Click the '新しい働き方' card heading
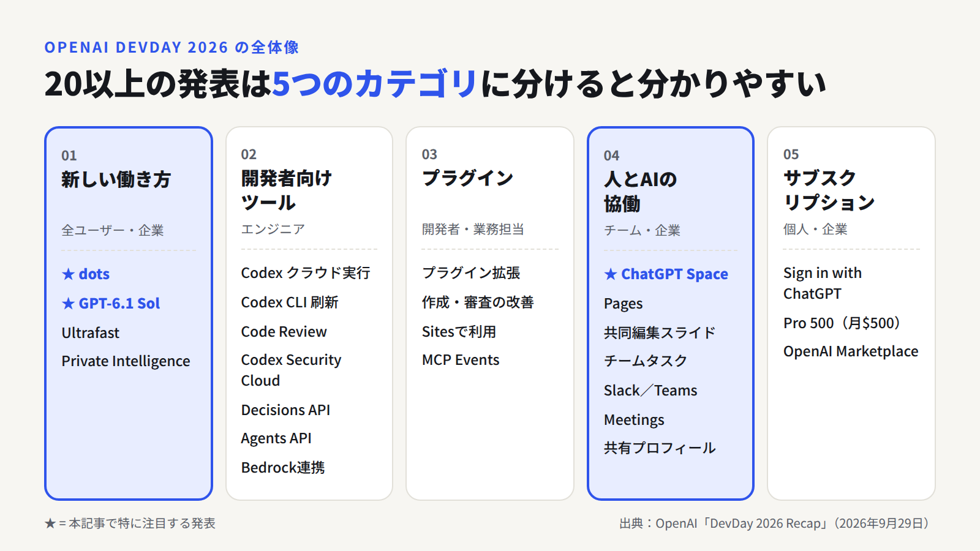The image size is (980, 551). pyautogui.click(x=116, y=179)
